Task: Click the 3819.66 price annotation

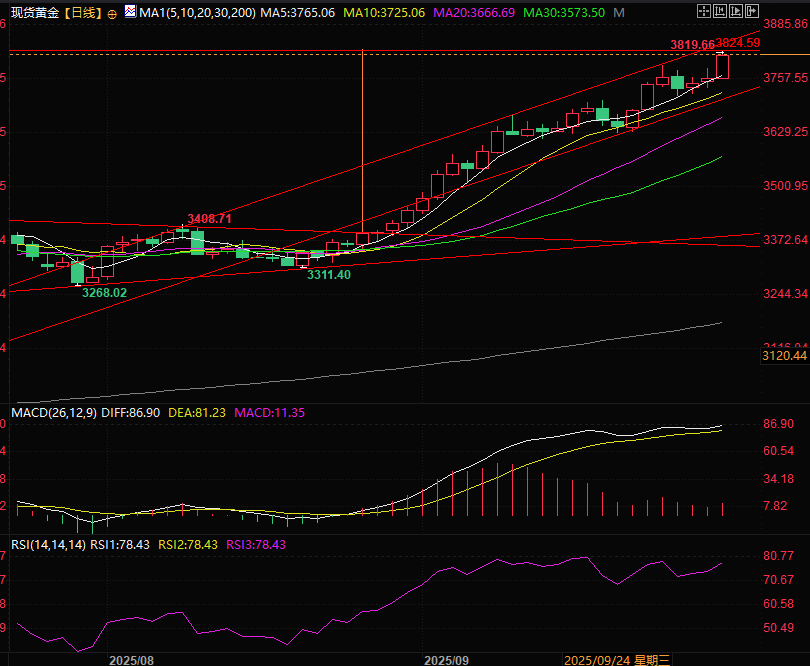Action: coord(693,45)
